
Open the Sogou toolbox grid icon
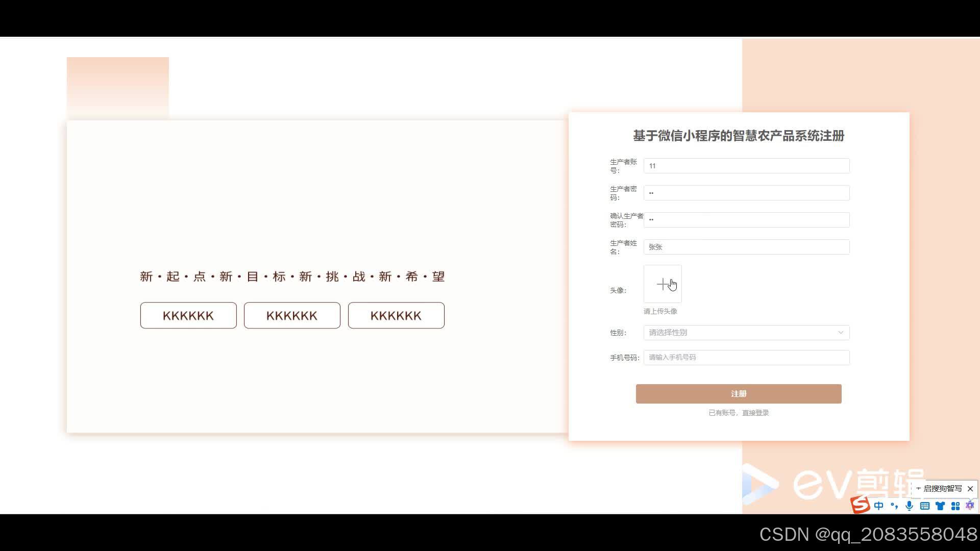tap(955, 506)
